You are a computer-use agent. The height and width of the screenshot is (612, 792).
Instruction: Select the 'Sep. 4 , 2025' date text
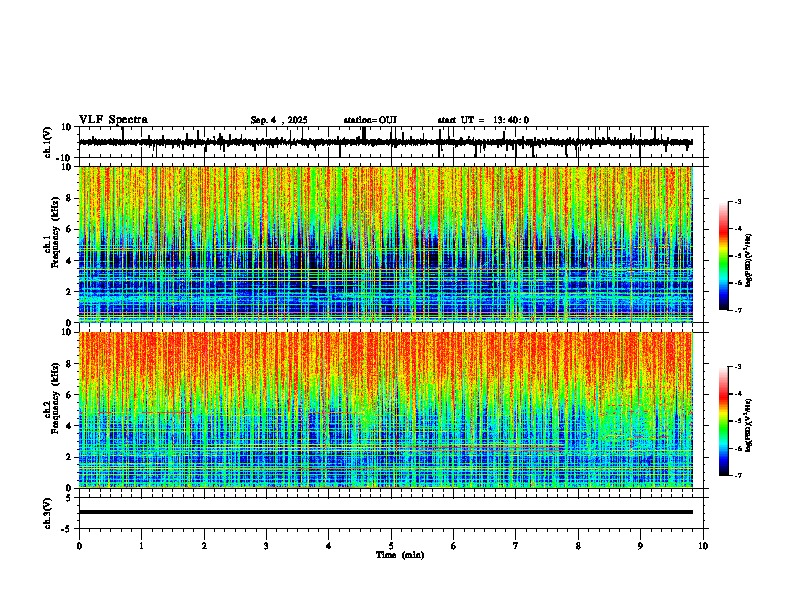(279, 120)
